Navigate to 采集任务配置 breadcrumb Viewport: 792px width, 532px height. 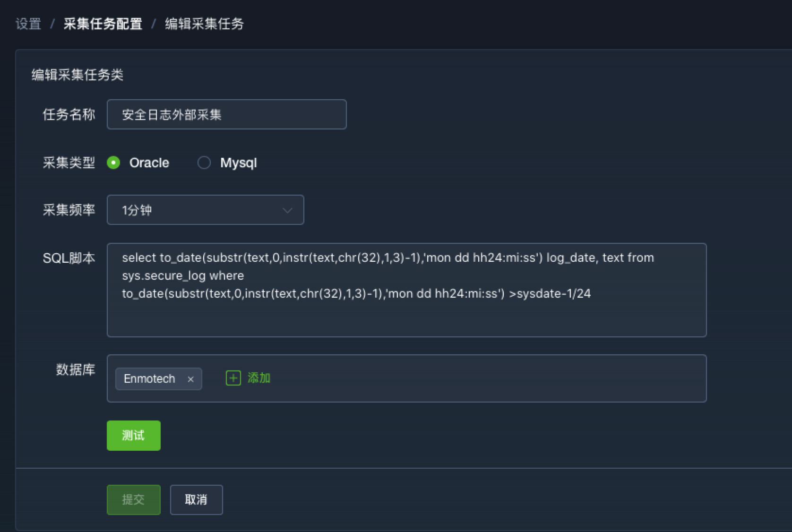[103, 24]
